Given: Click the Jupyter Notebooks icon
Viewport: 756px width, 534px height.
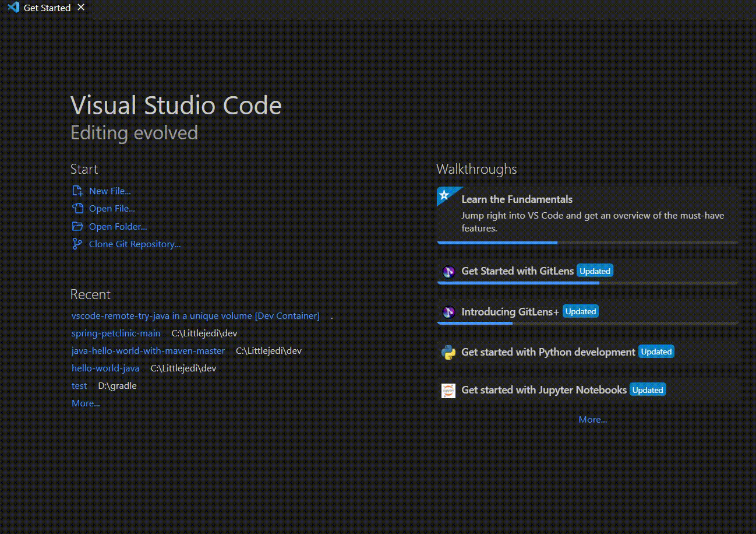Looking at the screenshot, I should [x=448, y=391].
